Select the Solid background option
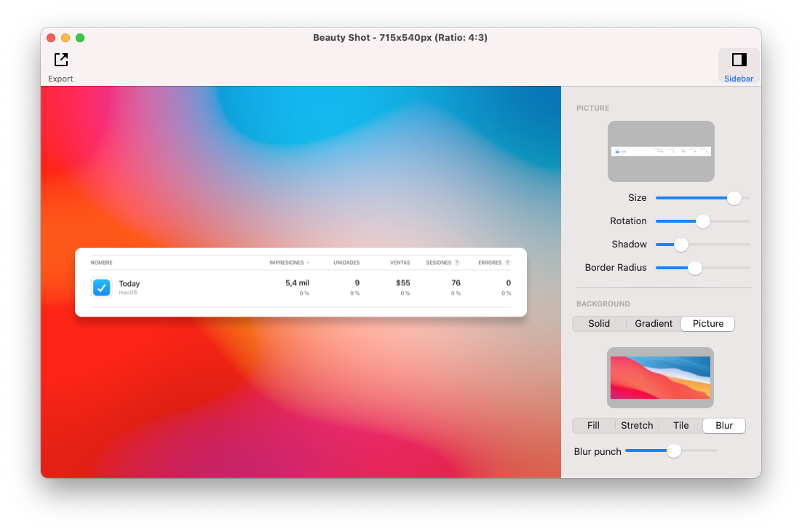This screenshot has width=802, height=532. click(599, 323)
